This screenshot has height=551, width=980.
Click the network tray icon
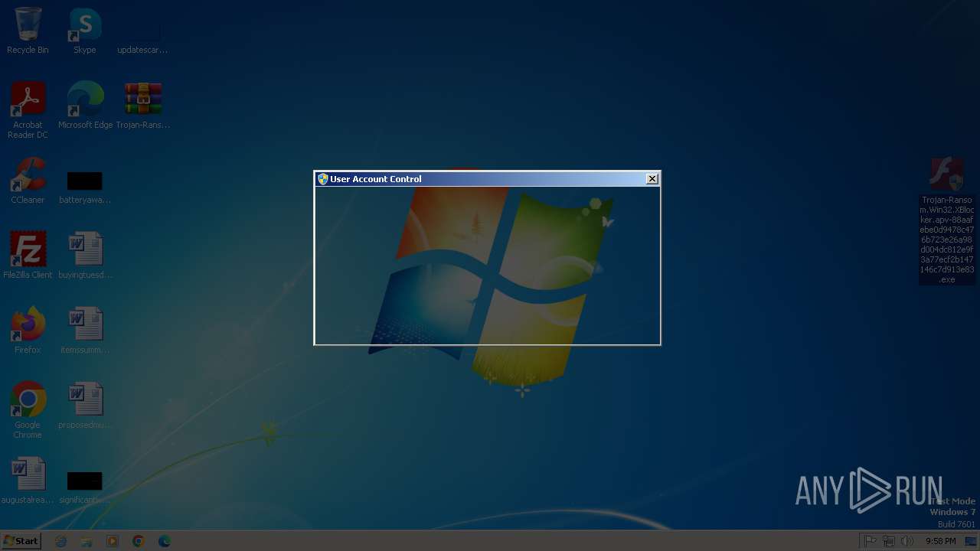889,541
